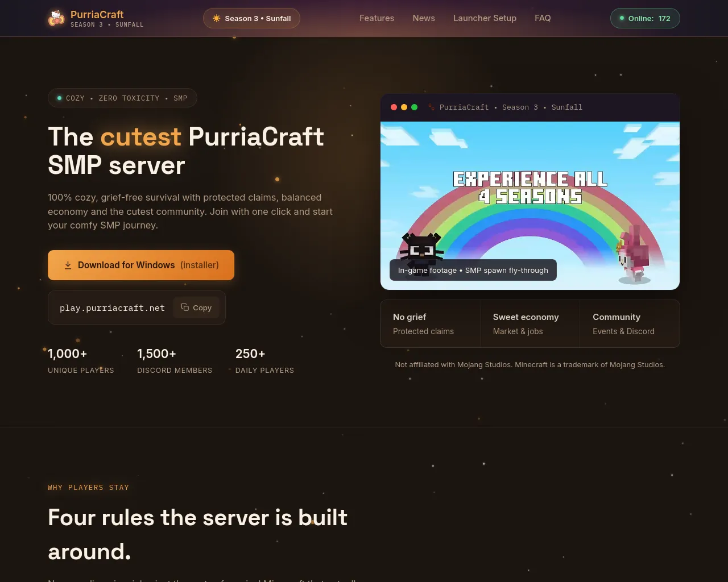Open the News nav link
The width and height of the screenshot is (728, 582).
click(424, 18)
